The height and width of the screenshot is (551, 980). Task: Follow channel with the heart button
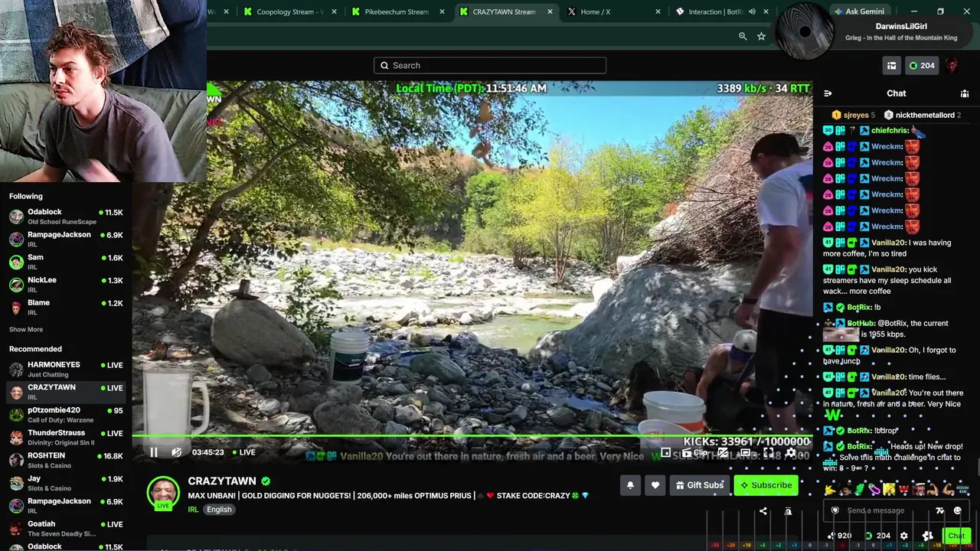point(655,485)
